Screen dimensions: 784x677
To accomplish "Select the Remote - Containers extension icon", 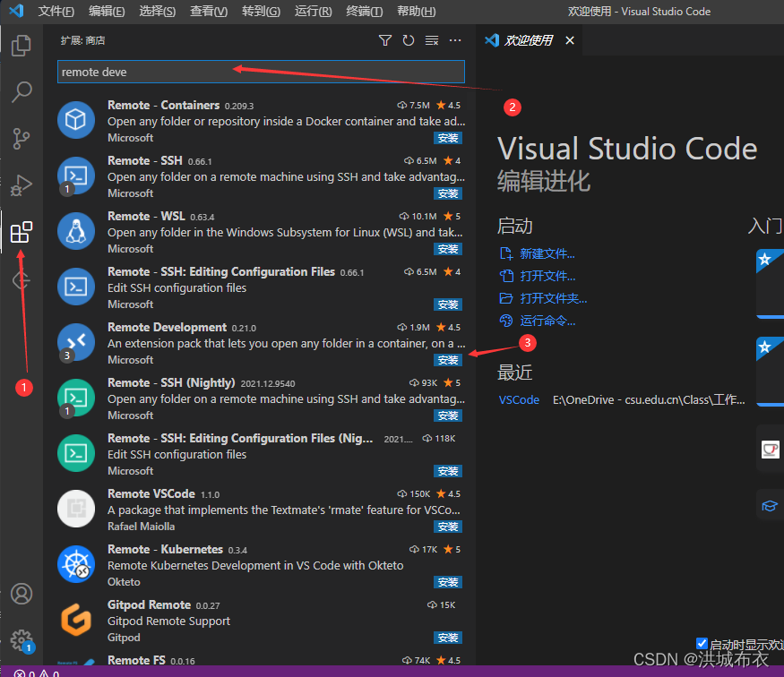I will point(76,120).
